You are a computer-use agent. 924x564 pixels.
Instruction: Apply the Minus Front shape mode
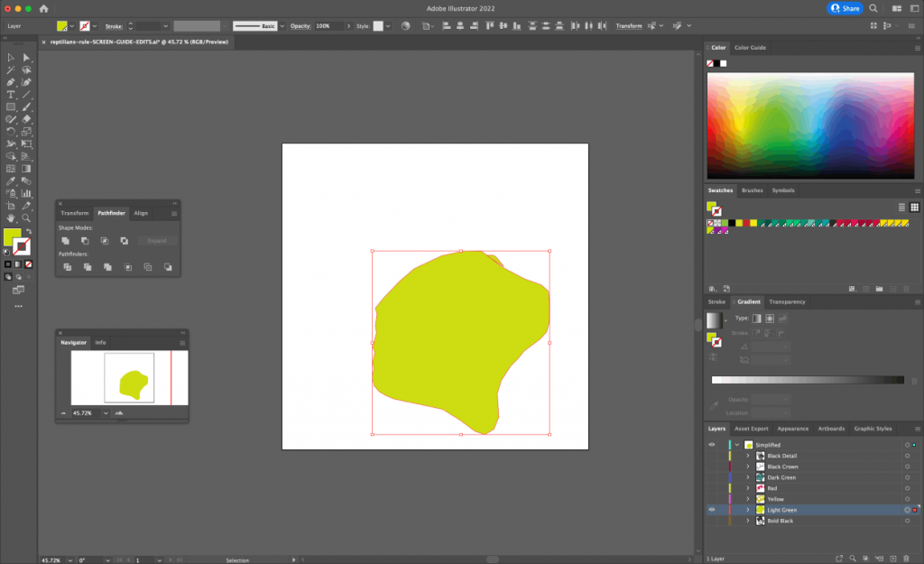tap(85, 241)
